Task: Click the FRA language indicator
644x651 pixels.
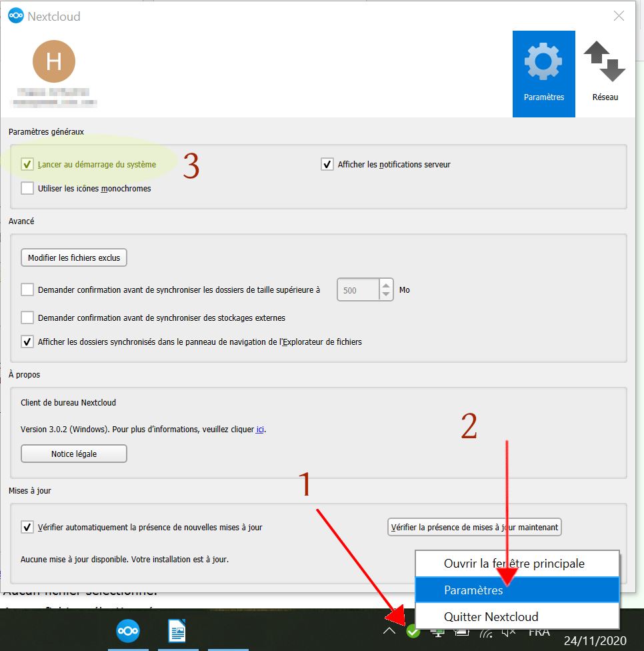Action: coord(539,632)
